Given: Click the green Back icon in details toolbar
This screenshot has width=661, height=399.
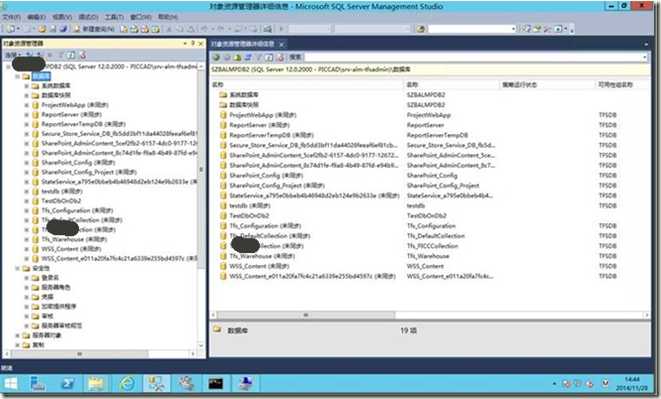Looking at the screenshot, I should pyautogui.click(x=216, y=57).
